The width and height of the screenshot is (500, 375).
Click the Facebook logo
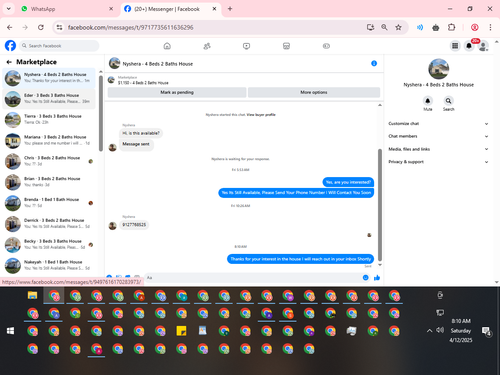coord(10,45)
